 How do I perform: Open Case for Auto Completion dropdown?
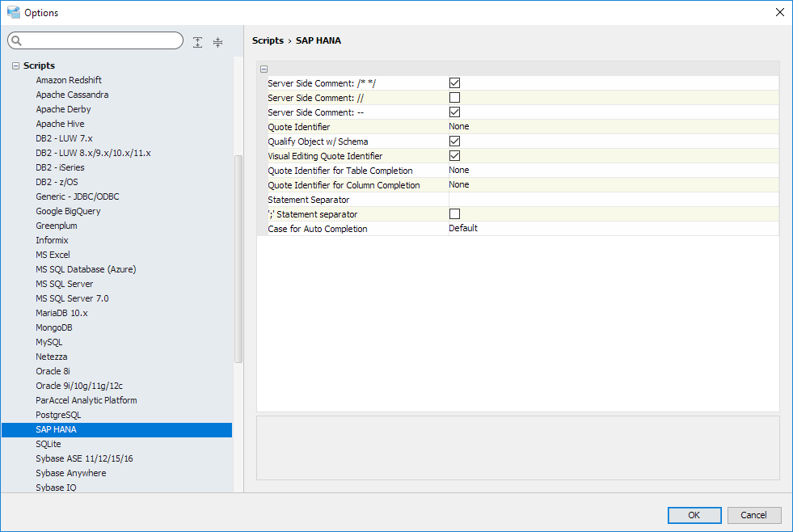(x=613, y=229)
